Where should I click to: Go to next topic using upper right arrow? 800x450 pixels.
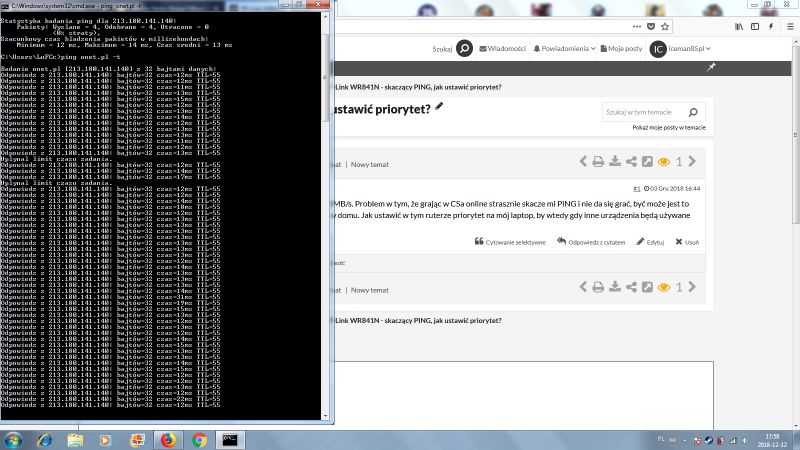(692, 161)
